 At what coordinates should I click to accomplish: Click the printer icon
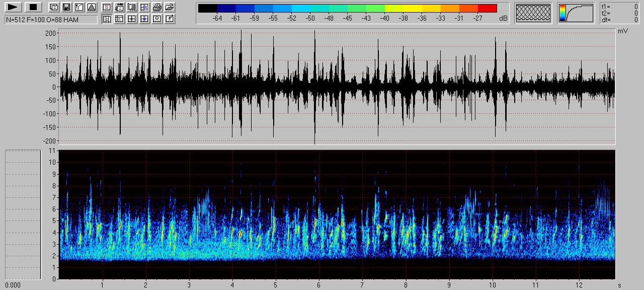pos(157,7)
